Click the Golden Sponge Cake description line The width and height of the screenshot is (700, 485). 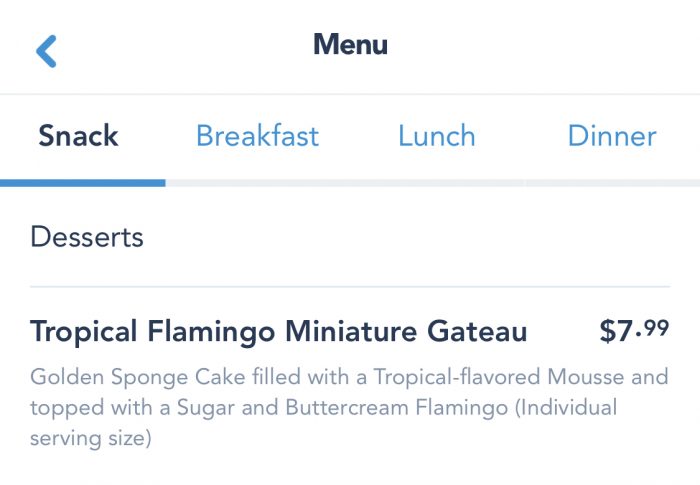pos(348,377)
